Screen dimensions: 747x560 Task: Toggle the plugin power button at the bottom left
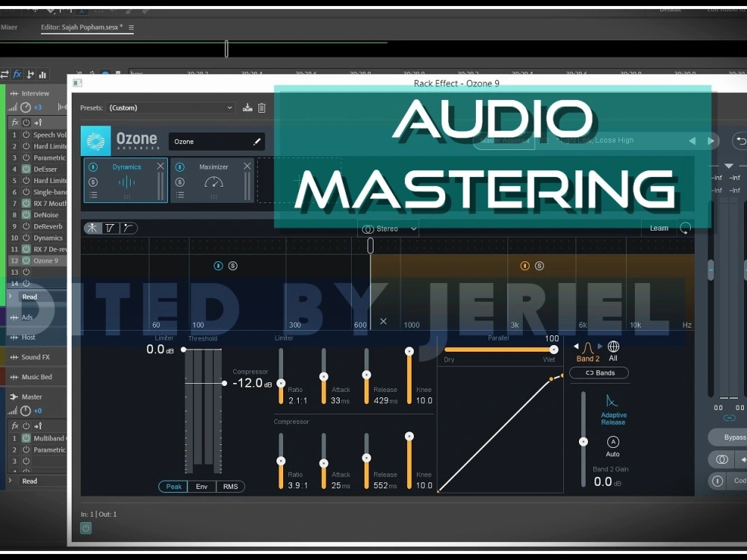[x=86, y=528]
